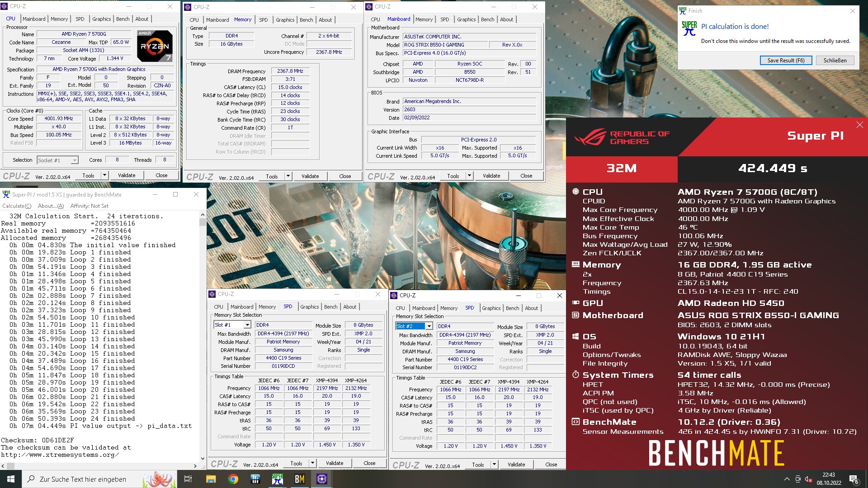The height and width of the screenshot is (488, 868).
Task: Click the Core Speed 4001.93 MHz field
Action: tap(59, 118)
